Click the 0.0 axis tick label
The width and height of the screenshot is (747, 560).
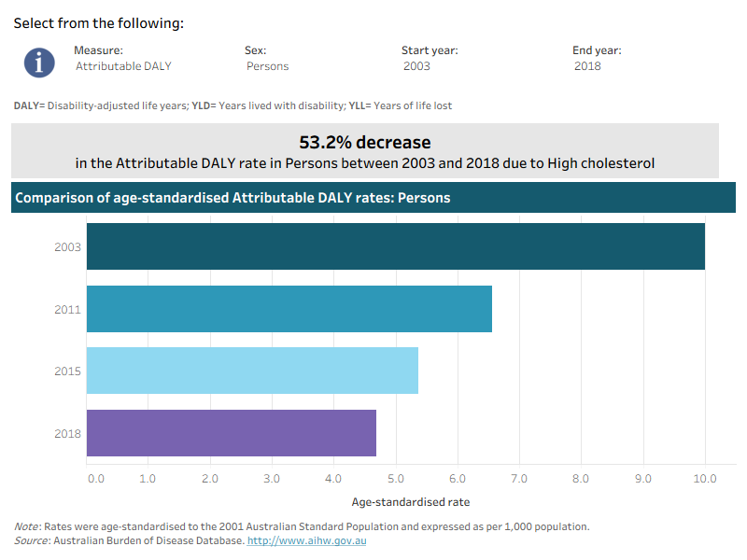(x=96, y=479)
